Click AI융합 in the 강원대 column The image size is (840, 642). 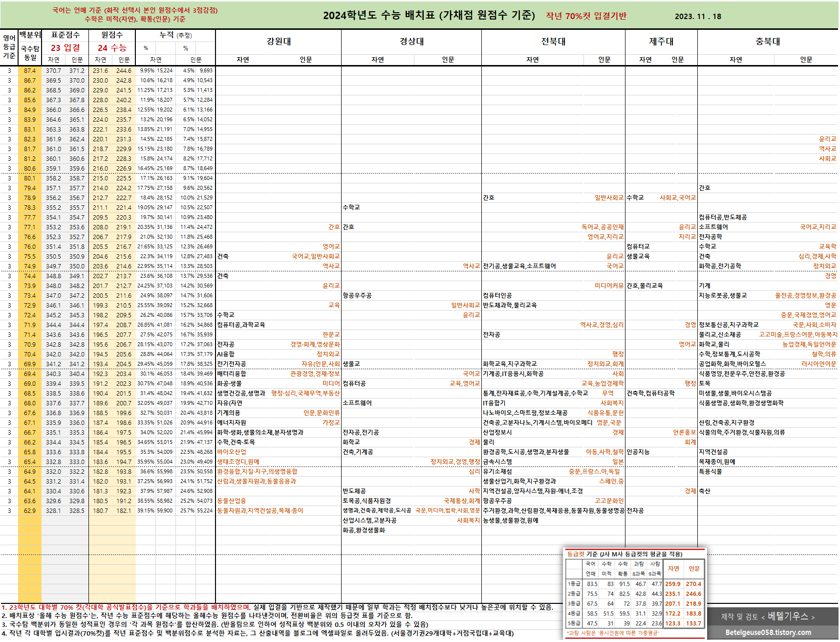tap(226, 354)
